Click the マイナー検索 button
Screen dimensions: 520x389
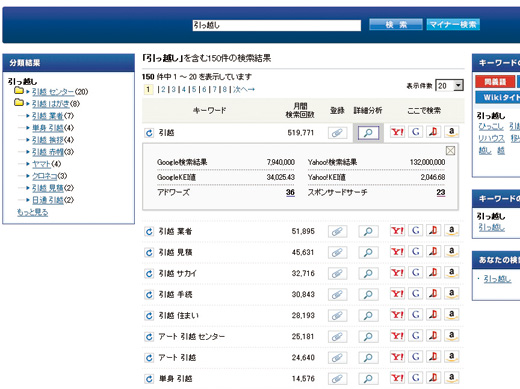453,24
